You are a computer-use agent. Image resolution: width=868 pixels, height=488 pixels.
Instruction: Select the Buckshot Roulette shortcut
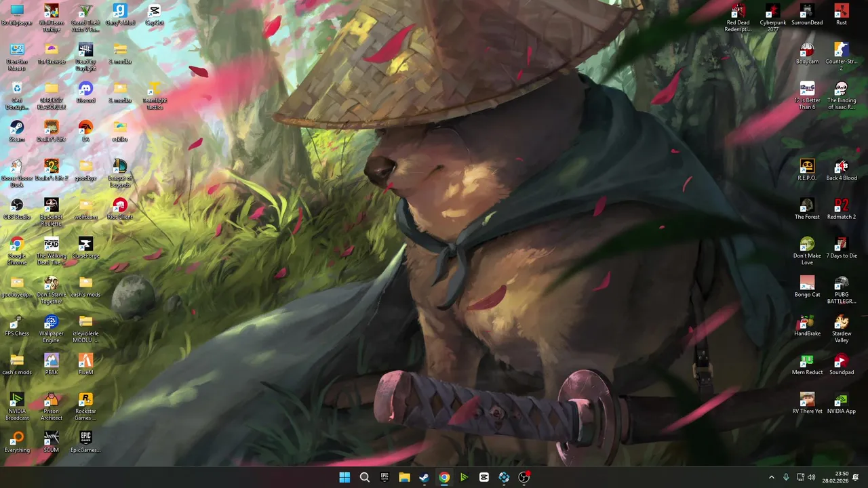tap(52, 213)
